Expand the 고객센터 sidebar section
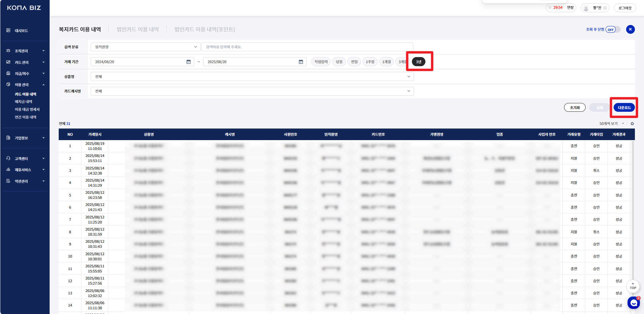The height and width of the screenshot is (314, 644). tap(25, 159)
